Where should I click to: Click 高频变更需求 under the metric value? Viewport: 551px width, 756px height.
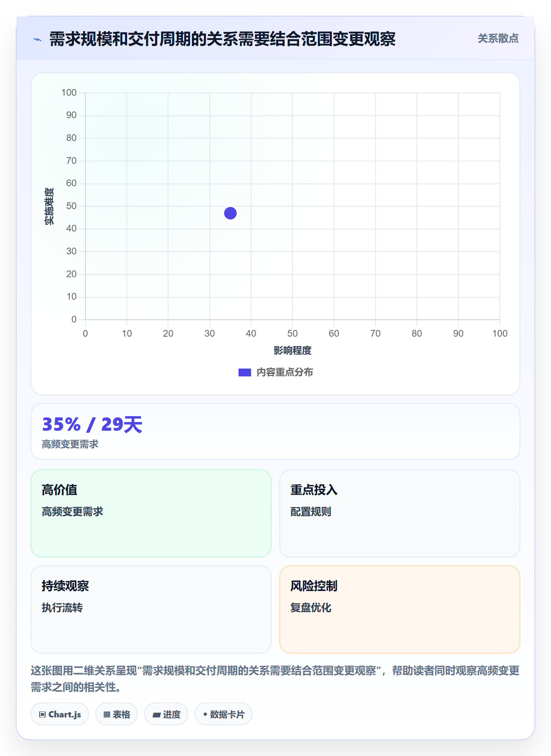pyautogui.click(x=70, y=444)
